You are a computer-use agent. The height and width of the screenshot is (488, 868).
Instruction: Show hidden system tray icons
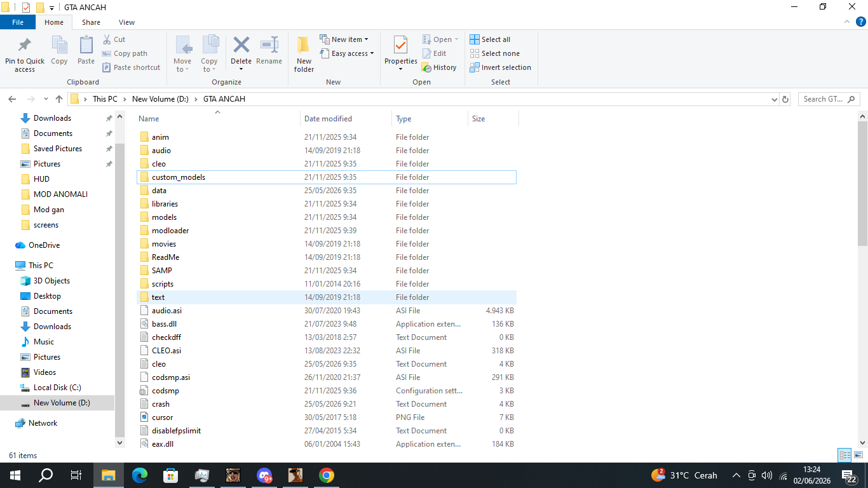click(736, 475)
